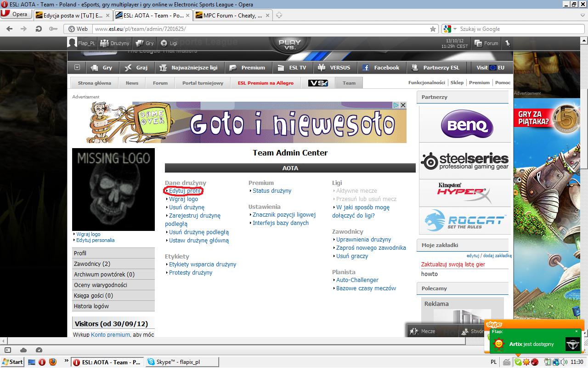Screen dimensions: 588x368
Task: Open 'Znacznik pozycji ligowej' link
Action: (x=284, y=215)
